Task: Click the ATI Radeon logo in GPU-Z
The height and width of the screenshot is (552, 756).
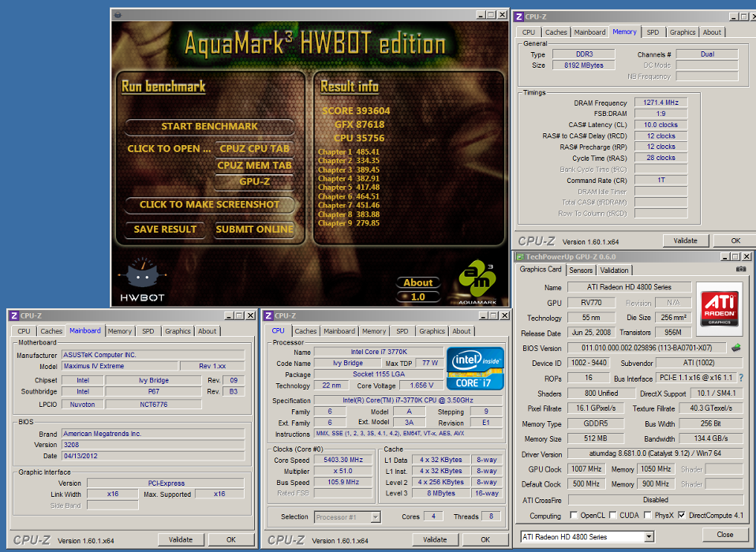Action: point(720,309)
